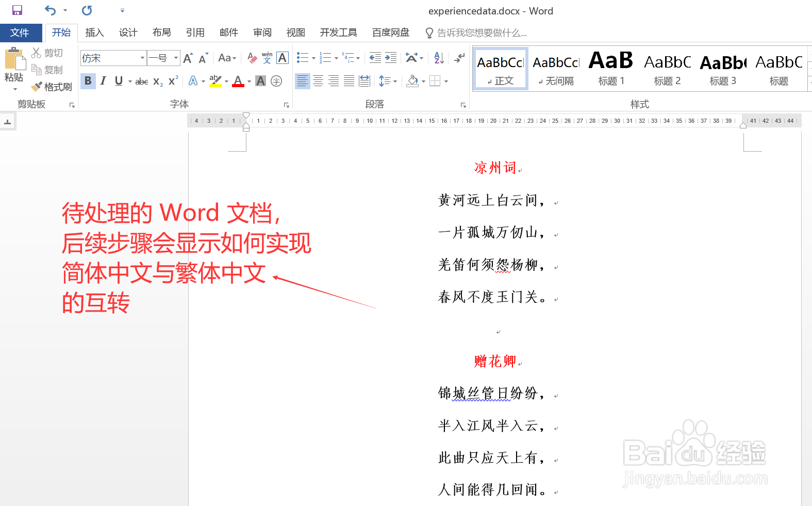The width and height of the screenshot is (812, 506).
Task: Open text effects icon
Action: 193,81
